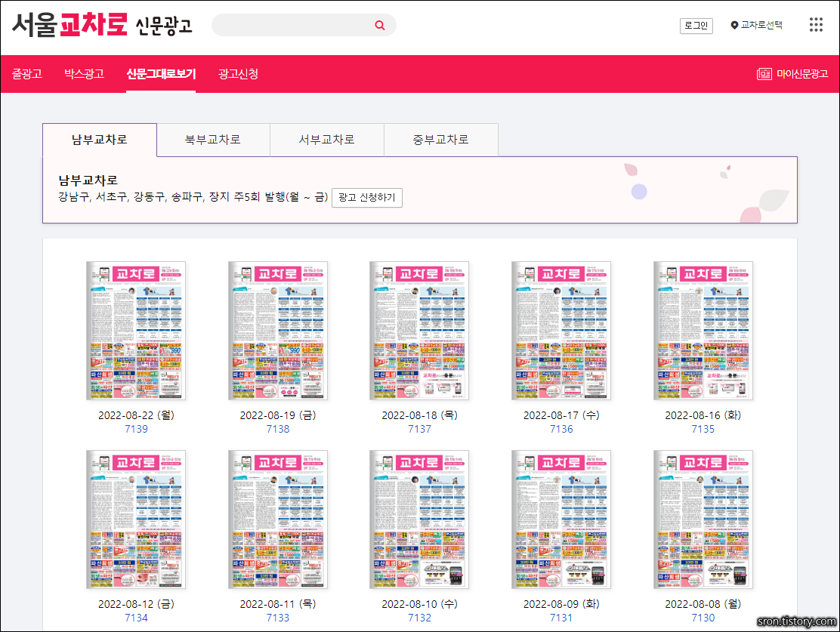Click the 로그인 button

[696, 26]
